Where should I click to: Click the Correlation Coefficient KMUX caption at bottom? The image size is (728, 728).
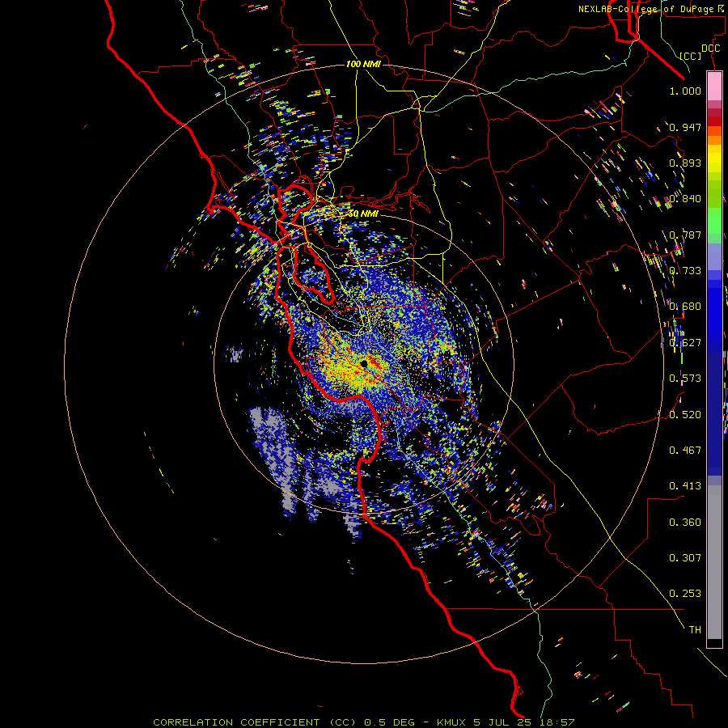[x=363, y=722]
